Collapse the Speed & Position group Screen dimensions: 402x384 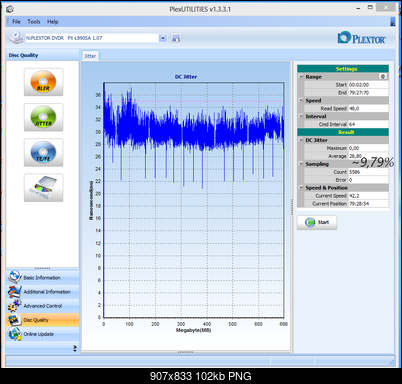(301, 188)
